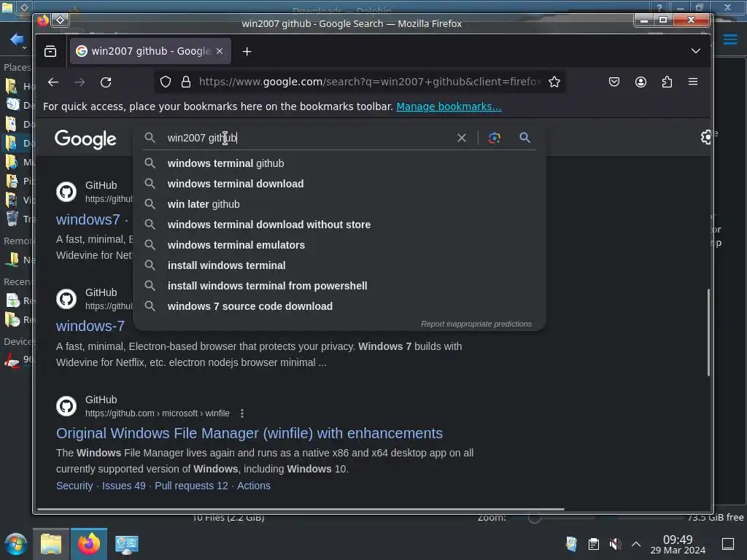View site info via the padlock icon
Screen dimensions: 747x560
(186, 82)
